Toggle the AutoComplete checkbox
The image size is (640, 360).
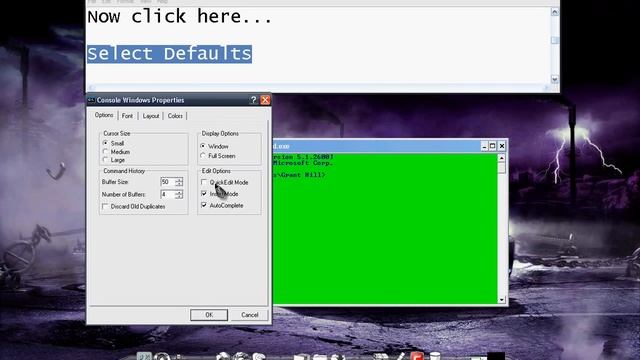click(204, 205)
